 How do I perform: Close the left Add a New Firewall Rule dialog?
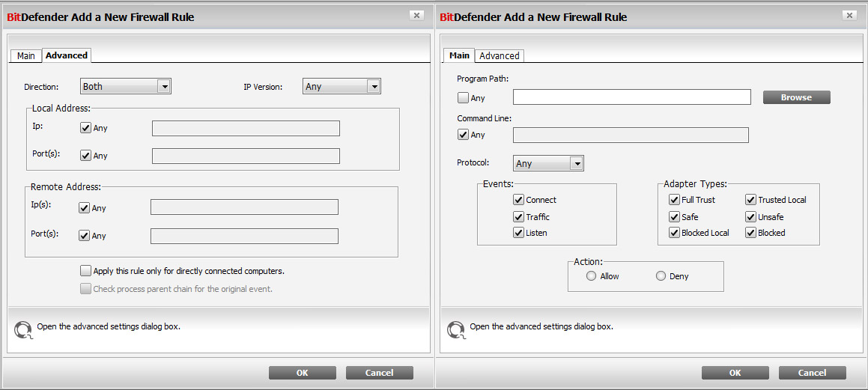pyautogui.click(x=417, y=16)
